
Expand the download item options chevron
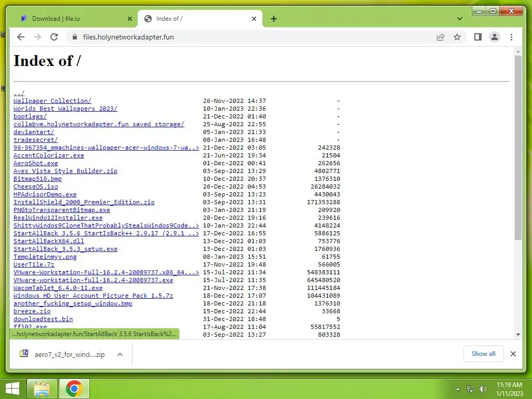point(120,354)
